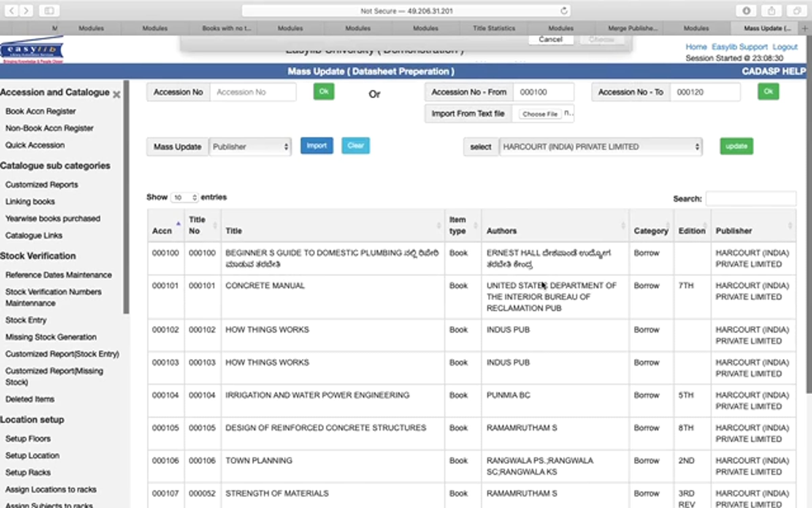Click the blue Import button
Screen dimensions: 812x508
tap(317, 146)
